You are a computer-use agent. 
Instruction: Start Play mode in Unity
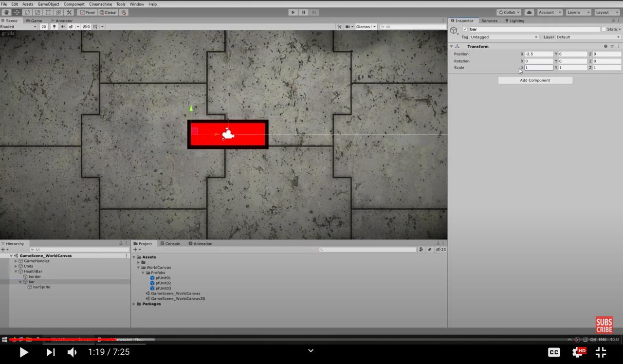(293, 12)
